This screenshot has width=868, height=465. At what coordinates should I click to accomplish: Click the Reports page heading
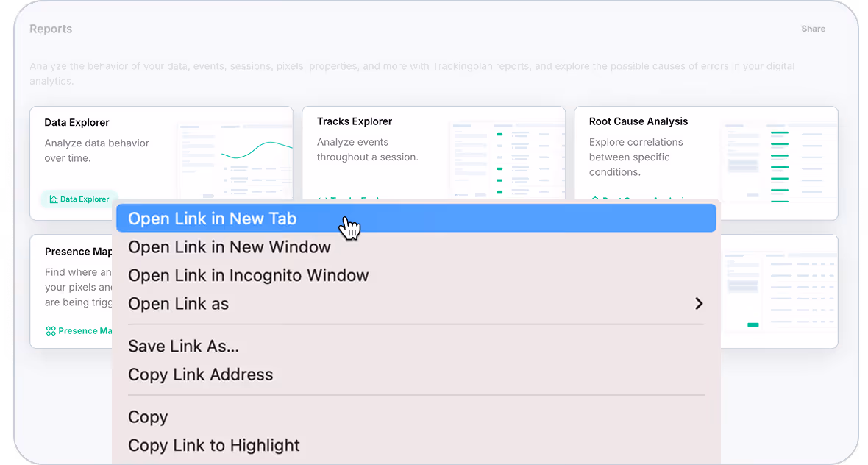coord(51,29)
